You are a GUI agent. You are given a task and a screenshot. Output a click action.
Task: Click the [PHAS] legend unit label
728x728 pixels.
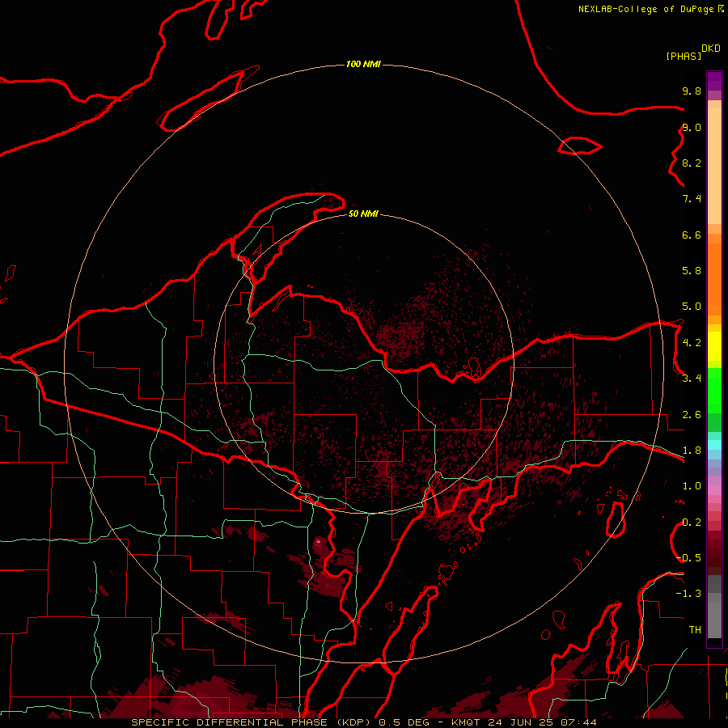click(x=684, y=57)
